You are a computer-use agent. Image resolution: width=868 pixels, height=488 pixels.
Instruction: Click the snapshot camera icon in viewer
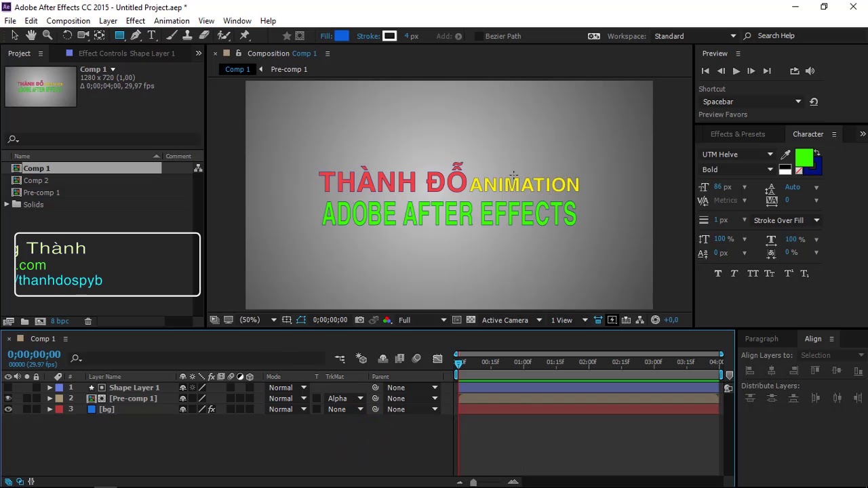pyautogui.click(x=359, y=320)
